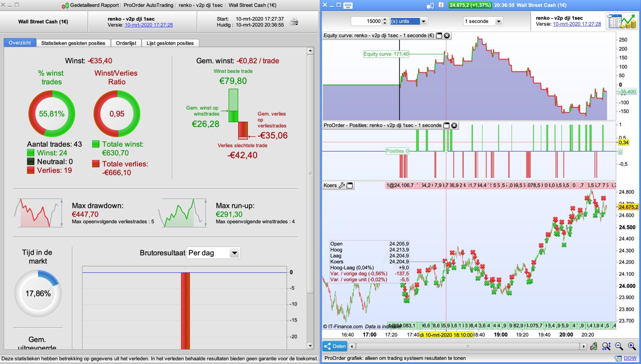
Task: Open the '1 seconde' timeframe dropdown
Action: [x=499, y=21]
